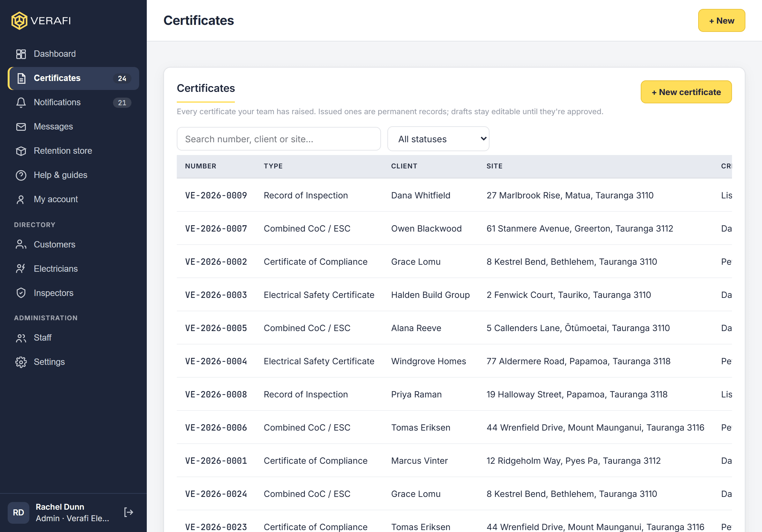
Task: Open the All statuses filter dropdown
Action: click(438, 139)
